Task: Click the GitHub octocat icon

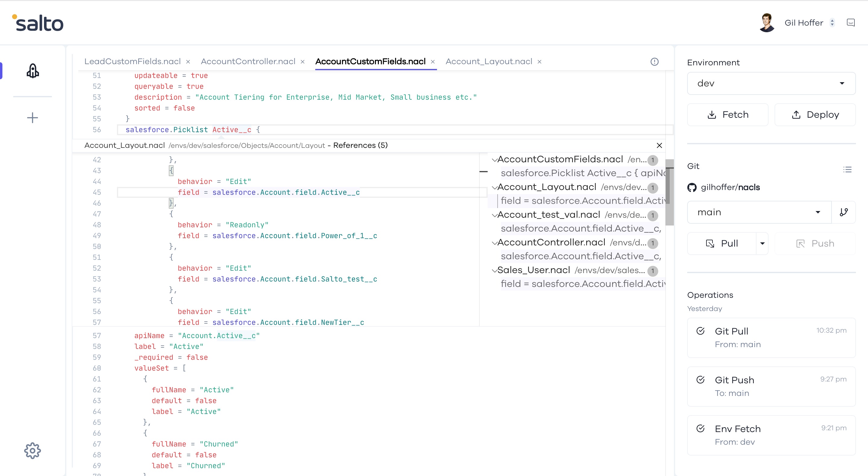Action: pos(692,187)
